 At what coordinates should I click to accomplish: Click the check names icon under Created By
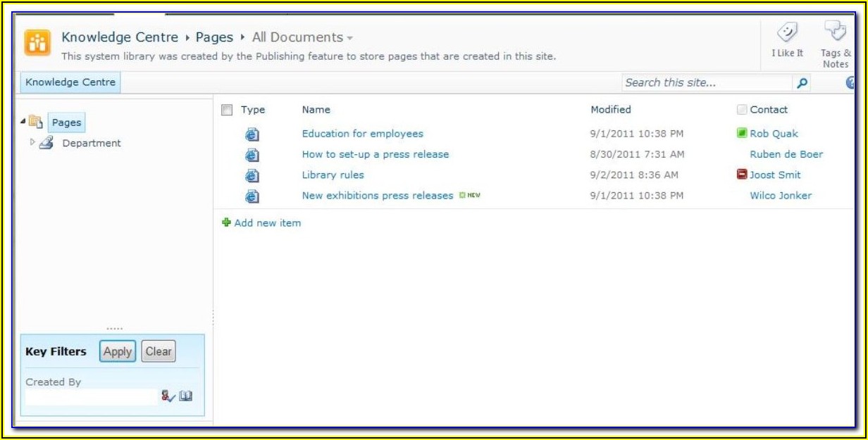tap(167, 396)
